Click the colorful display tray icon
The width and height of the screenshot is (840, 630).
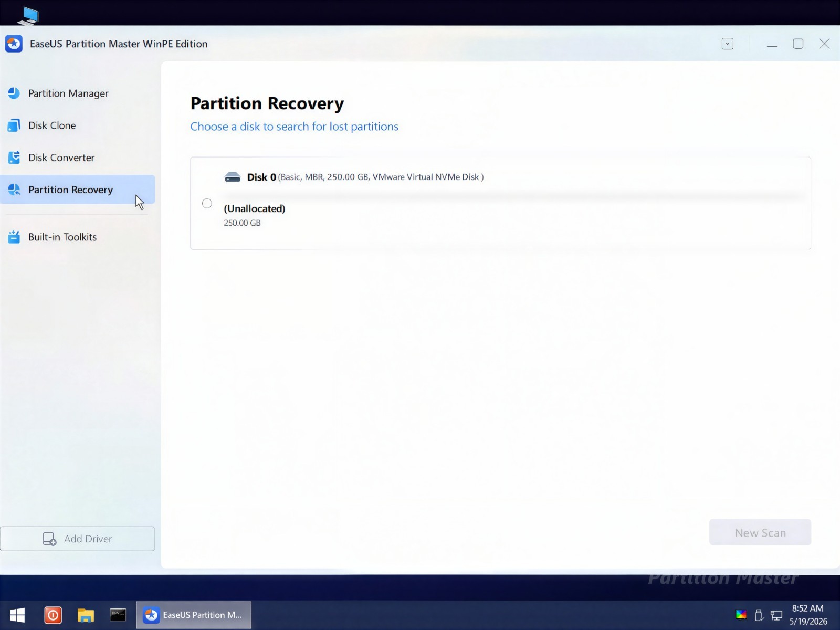741,615
